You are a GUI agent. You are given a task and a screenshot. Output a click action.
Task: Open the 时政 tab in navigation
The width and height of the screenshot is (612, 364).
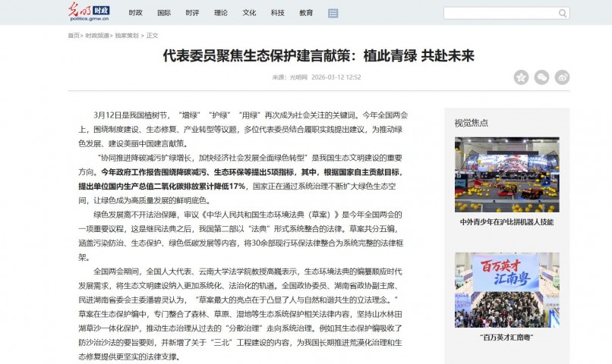coord(135,13)
